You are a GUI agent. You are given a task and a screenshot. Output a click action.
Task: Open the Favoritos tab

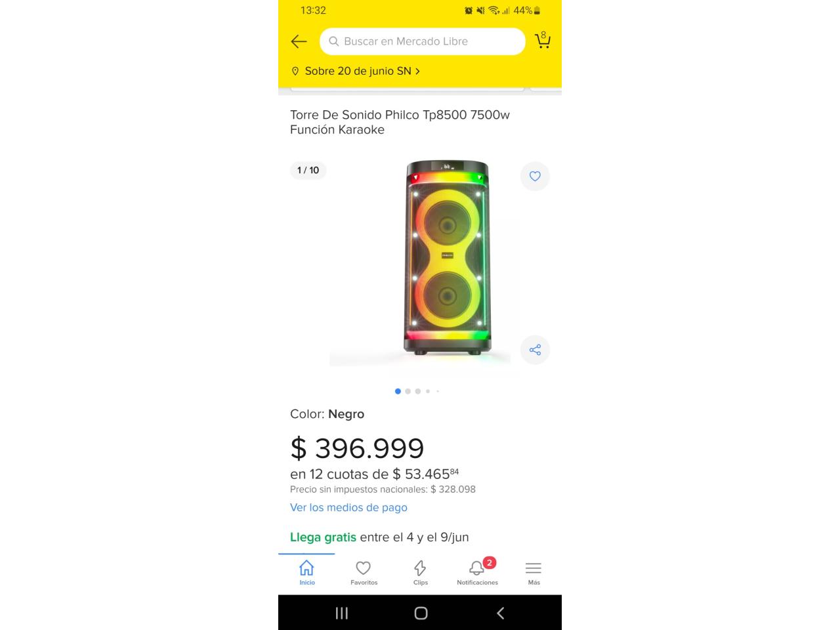[364, 573]
